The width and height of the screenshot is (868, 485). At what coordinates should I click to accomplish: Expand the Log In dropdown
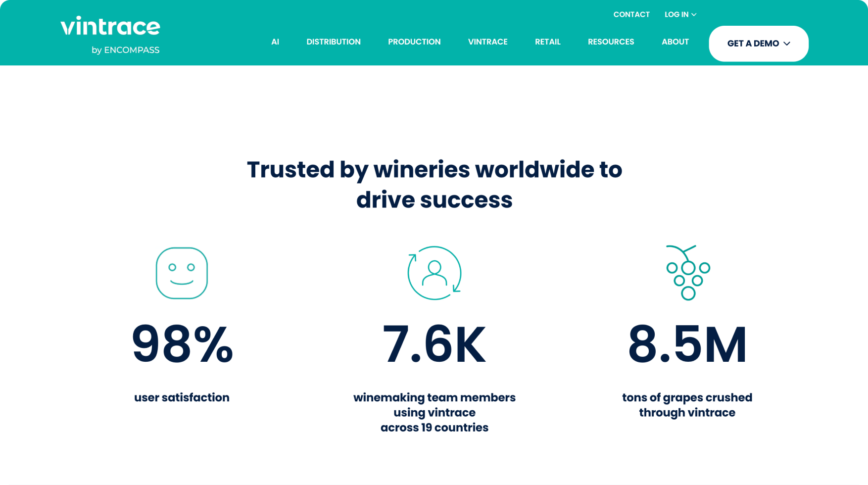coord(680,14)
